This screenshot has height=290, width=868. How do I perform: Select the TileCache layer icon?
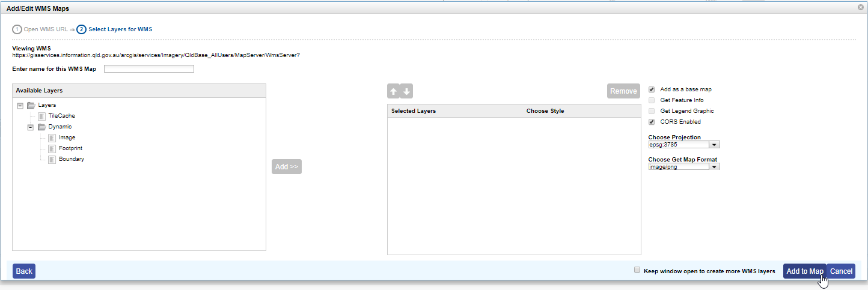[x=41, y=116]
